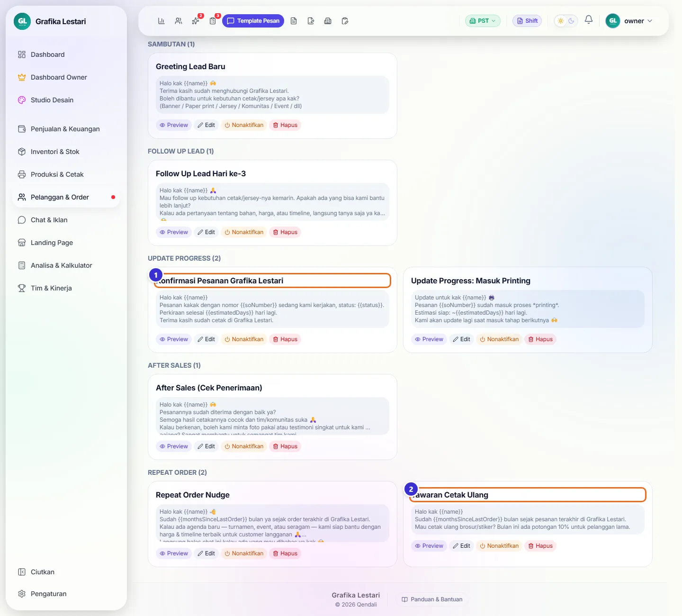Viewport: 682px width, 616px height.
Task: Click the chat bubble icon for Chat & Iklan
Action: (22, 220)
